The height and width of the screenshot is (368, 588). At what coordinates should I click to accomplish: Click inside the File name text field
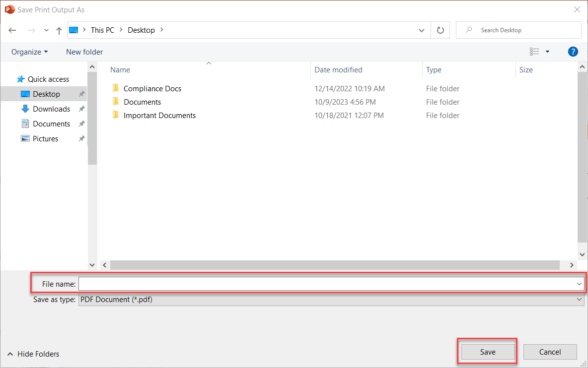(x=323, y=284)
